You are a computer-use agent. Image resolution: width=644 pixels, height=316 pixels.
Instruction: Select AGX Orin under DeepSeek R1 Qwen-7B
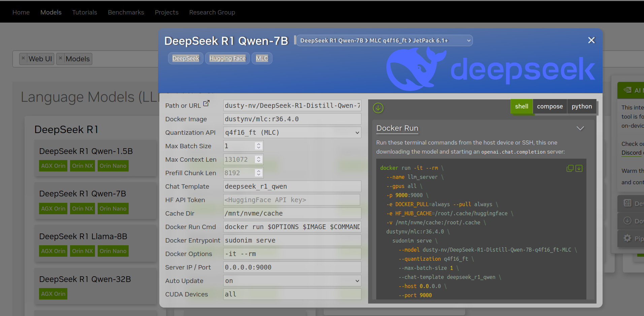(53, 209)
